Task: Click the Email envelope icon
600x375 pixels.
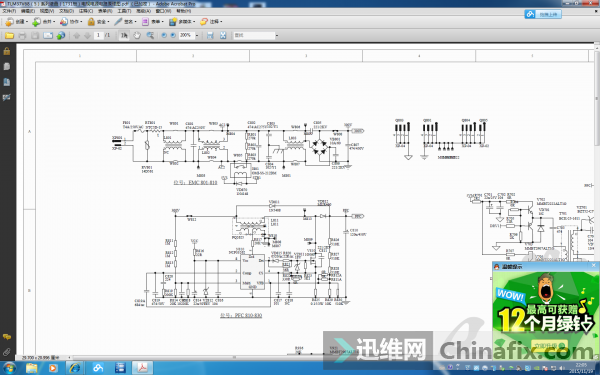Action: coord(48,36)
